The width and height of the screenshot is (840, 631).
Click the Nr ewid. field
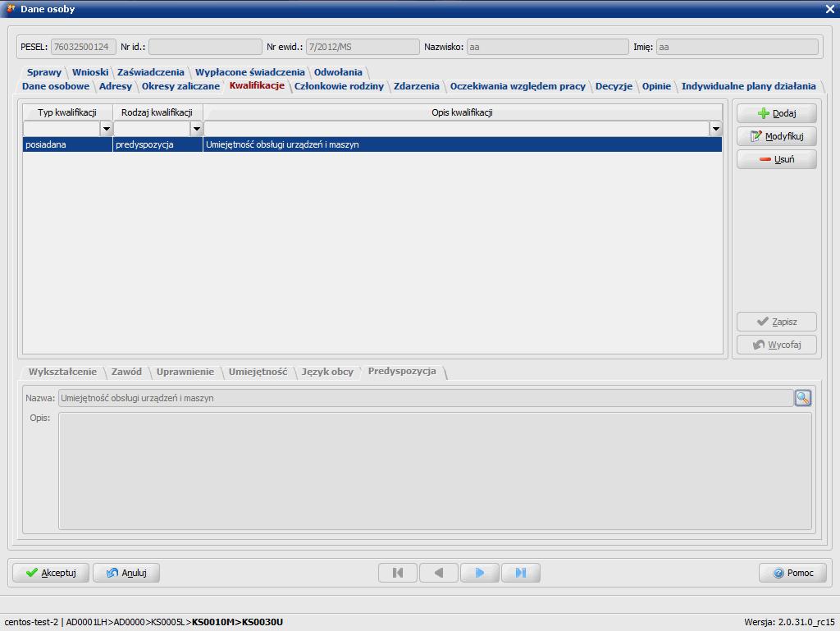[363, 47]
